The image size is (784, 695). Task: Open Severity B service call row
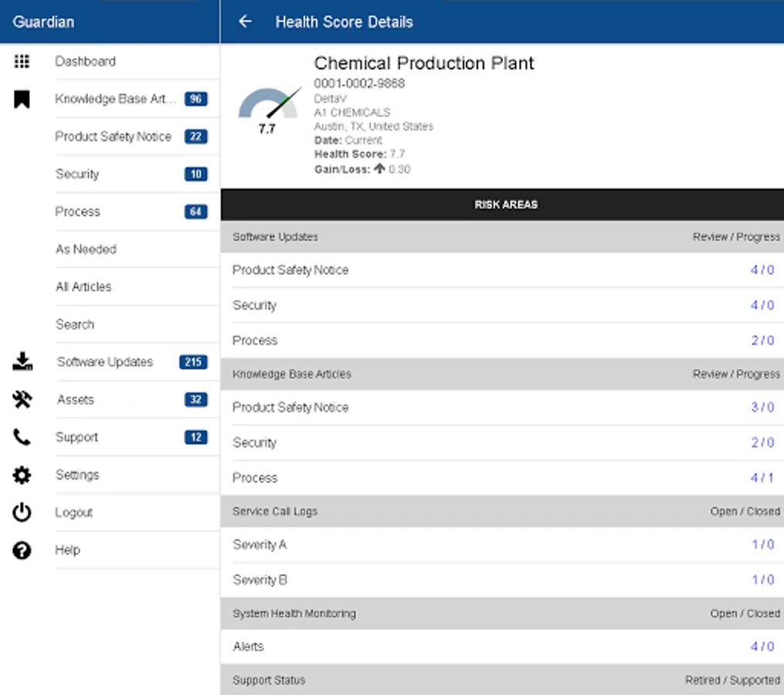[x=502, y=580]
